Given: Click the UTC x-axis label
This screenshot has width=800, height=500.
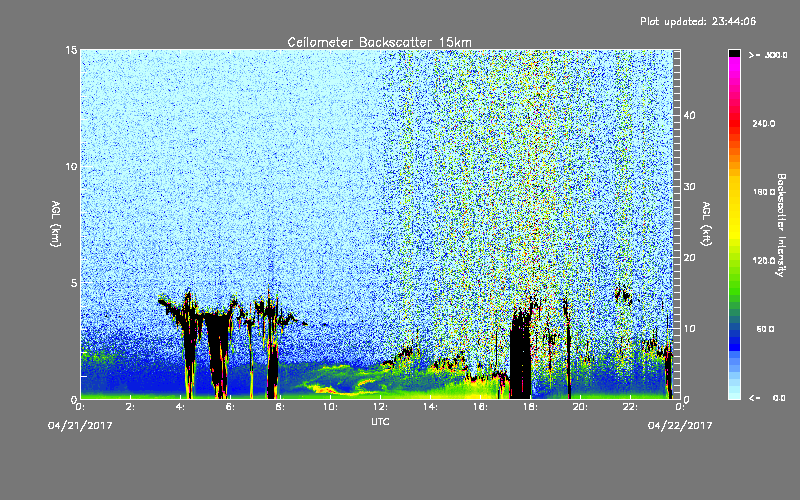Looking at the screenshot, I should pyautogui.click(x=380, y=421).
